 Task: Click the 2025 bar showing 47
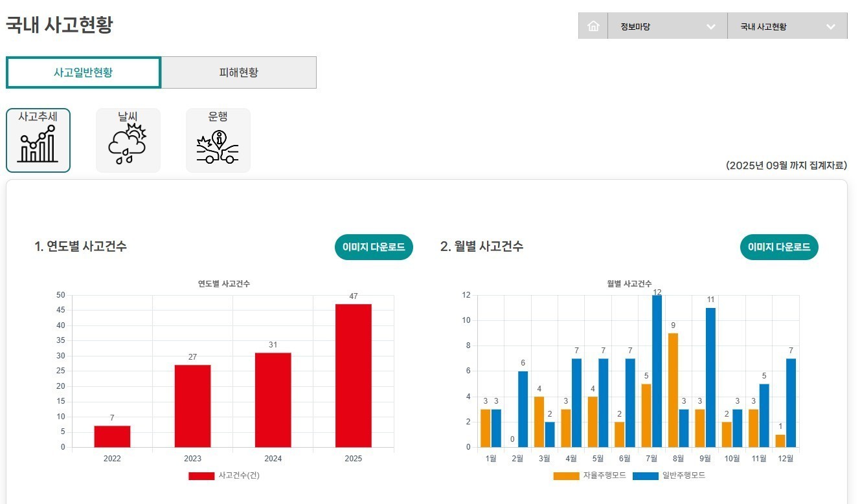pos(354,375)
